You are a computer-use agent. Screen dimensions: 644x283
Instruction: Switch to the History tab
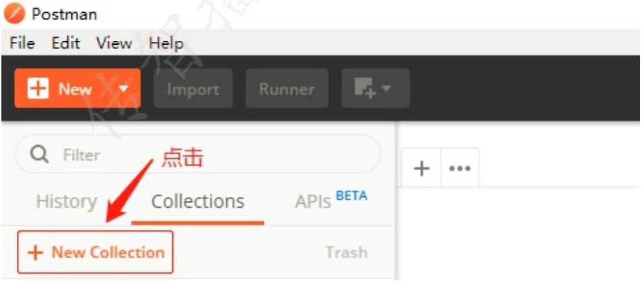67,202
